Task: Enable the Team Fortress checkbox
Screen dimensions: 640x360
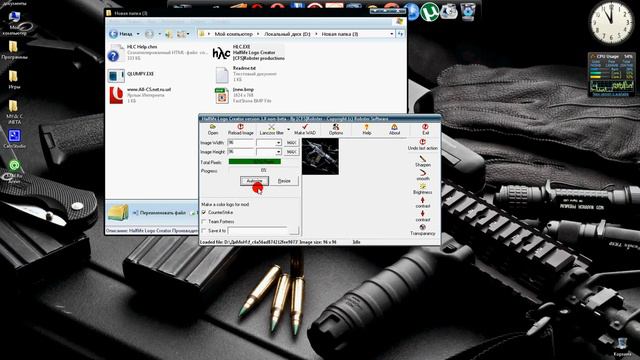Action: coord(204,222)
